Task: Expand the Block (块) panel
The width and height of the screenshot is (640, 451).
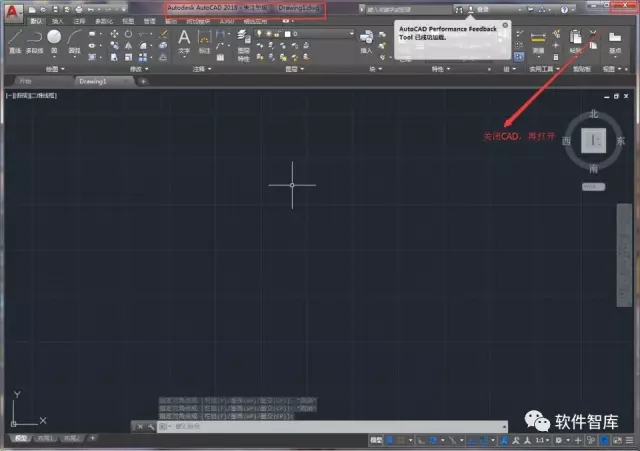Action: pos(376,69)
